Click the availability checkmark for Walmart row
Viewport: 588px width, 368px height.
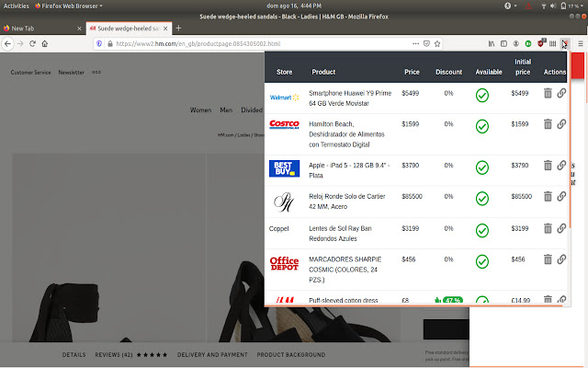coord(481,96)
